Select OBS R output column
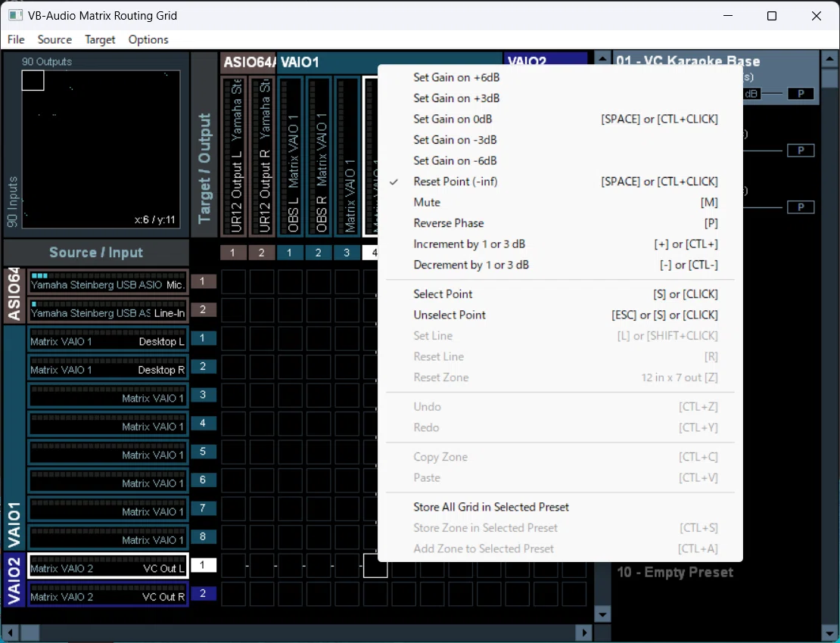 (x=319, y=156)
